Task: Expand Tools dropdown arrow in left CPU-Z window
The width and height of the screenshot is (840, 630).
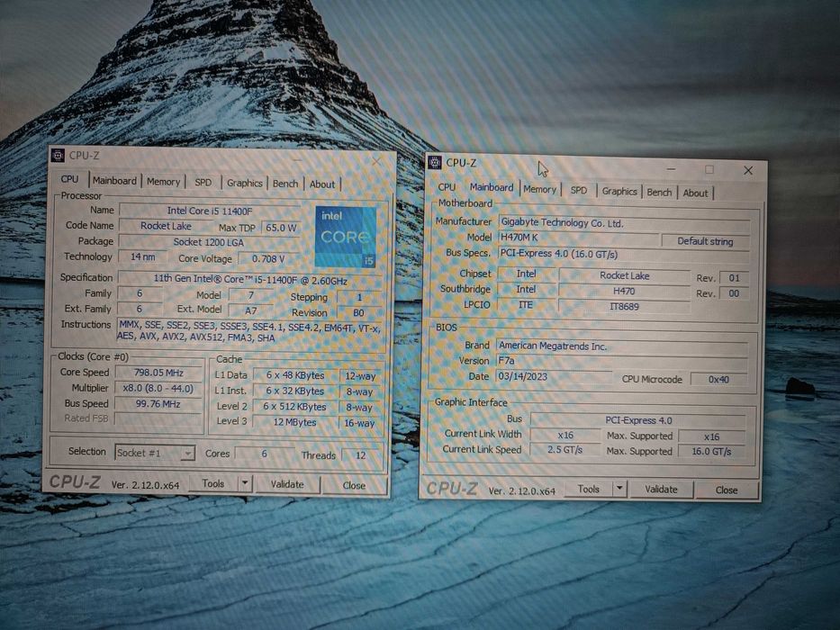Action: click(244, 483)
